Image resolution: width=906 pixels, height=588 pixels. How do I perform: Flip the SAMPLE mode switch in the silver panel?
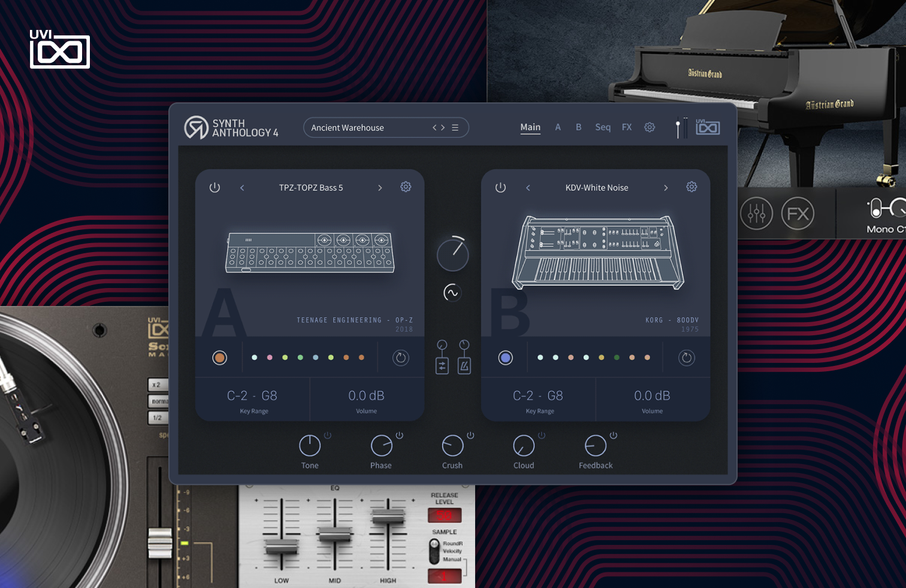[x=434, y=551]
